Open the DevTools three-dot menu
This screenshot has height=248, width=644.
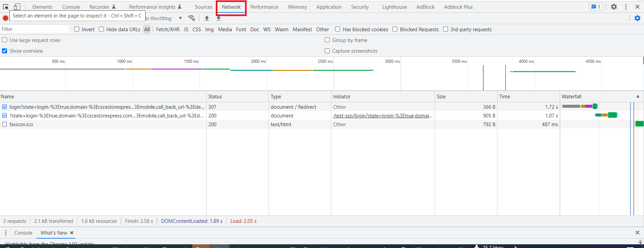[x=626, y=7]
